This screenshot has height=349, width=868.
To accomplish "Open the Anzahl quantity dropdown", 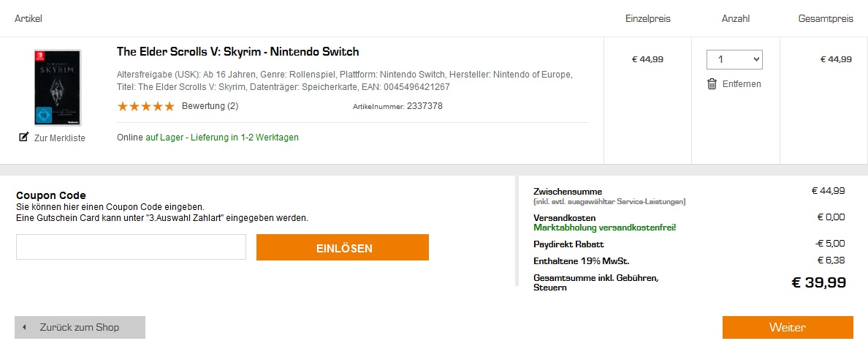I will (x=734, y=59).
